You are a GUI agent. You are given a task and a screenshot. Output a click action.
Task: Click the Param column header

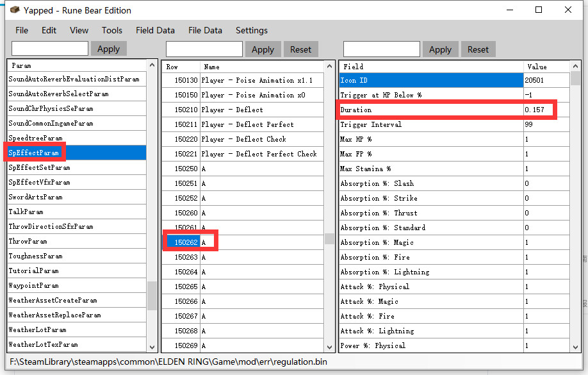tap(77, 65)
